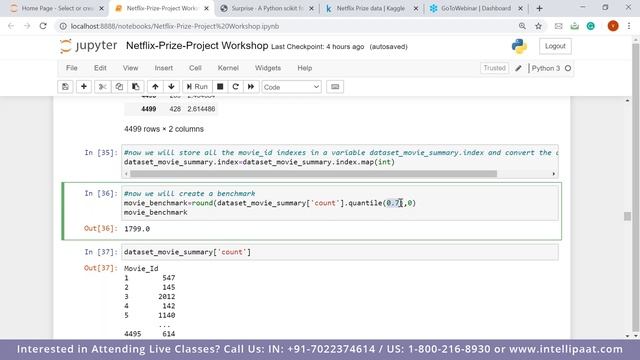Paste cells below using the toolbar icon
The height and width of the screenshot is (360, 640).
coord(136,87)
